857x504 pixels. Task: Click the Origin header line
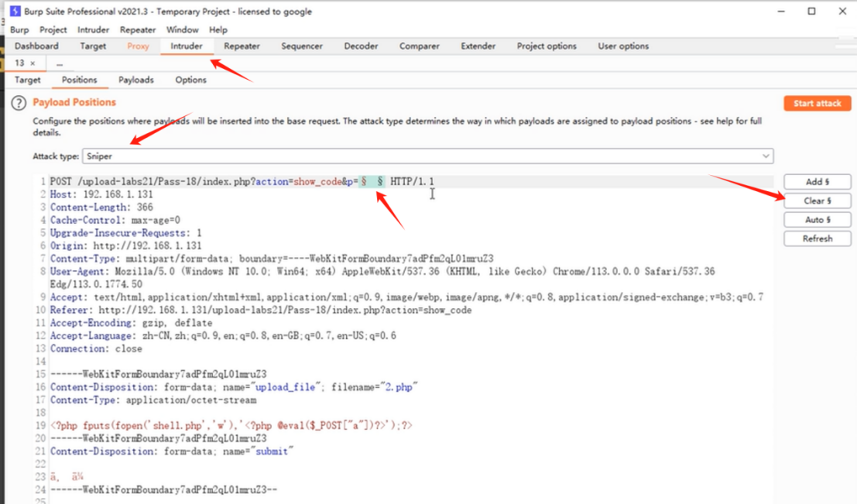click(x=125, y=246)
